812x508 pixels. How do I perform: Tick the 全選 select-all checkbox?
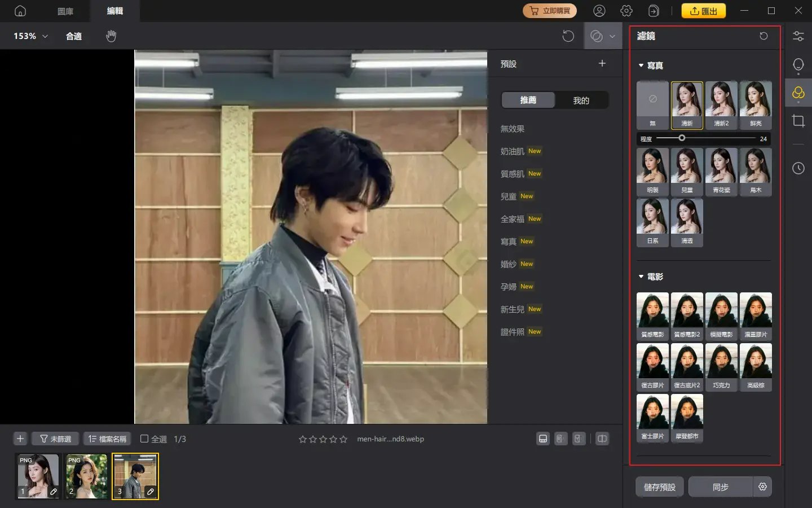(144, 439)
